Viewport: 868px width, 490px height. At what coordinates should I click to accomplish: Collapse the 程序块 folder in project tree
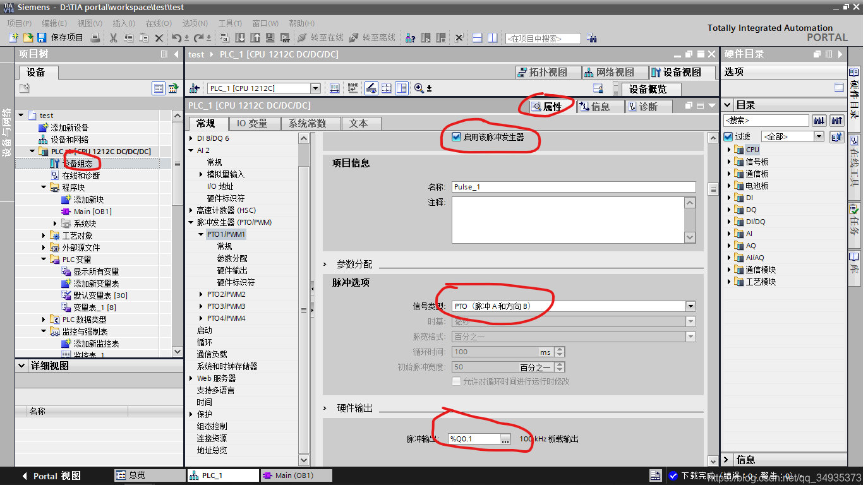tap(44, 188)
